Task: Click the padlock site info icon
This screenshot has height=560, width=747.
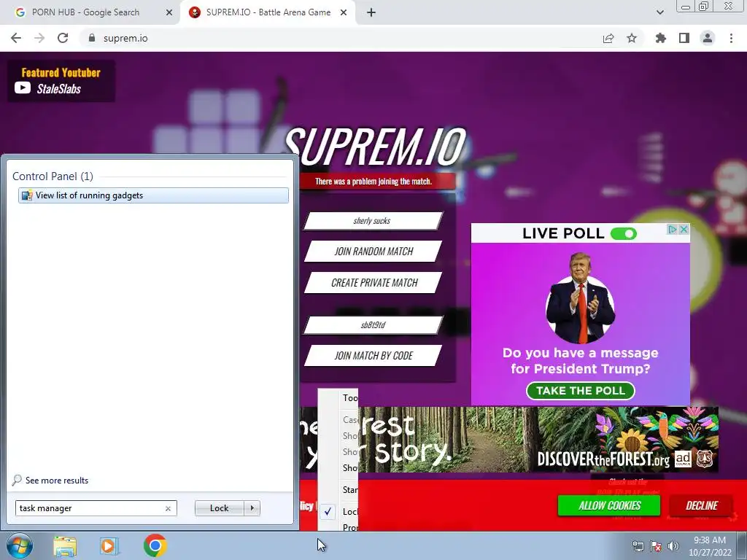Action: [x=92, y=38]
